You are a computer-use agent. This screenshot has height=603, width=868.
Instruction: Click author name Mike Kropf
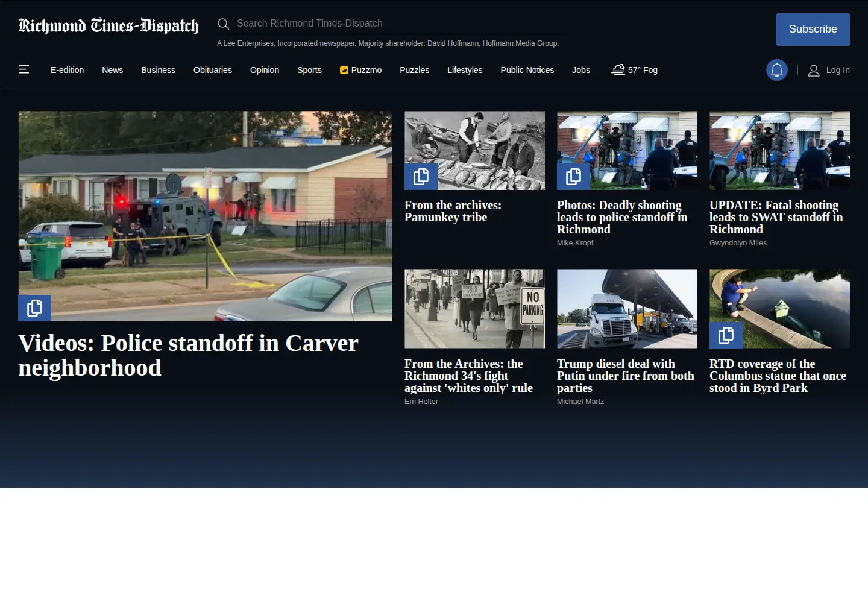click(x=575, y=243)
